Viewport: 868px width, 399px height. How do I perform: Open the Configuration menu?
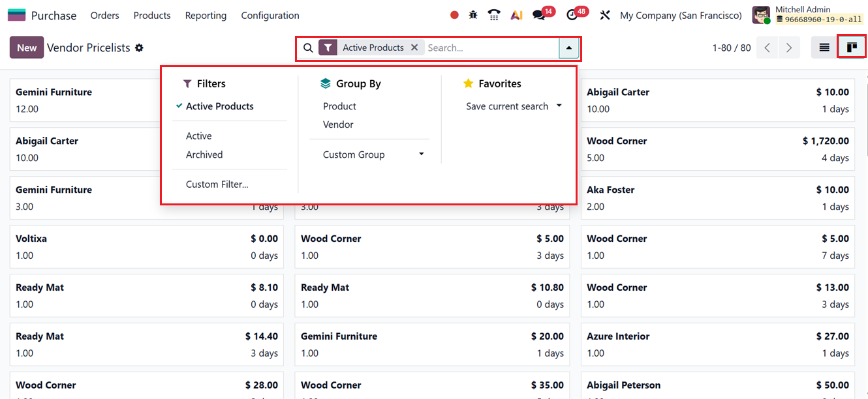270,15
